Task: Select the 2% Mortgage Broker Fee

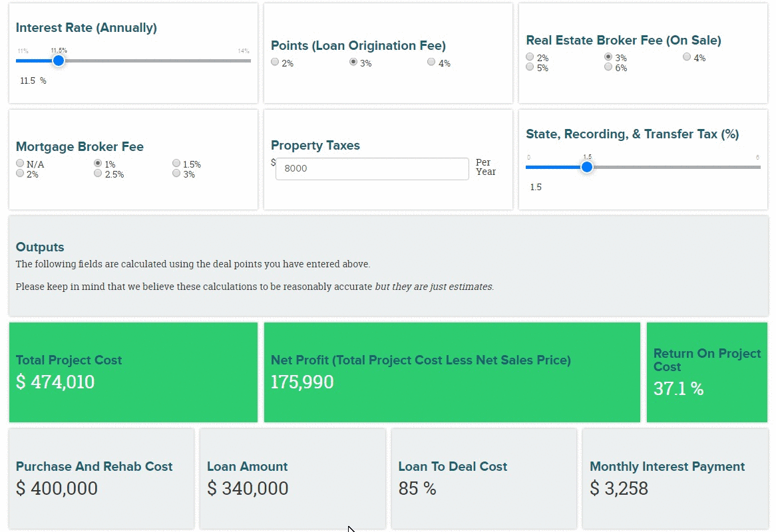Action: point(20,173)
